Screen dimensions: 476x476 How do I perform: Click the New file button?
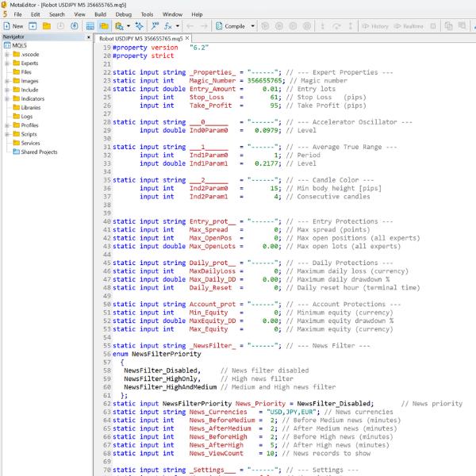13,26
